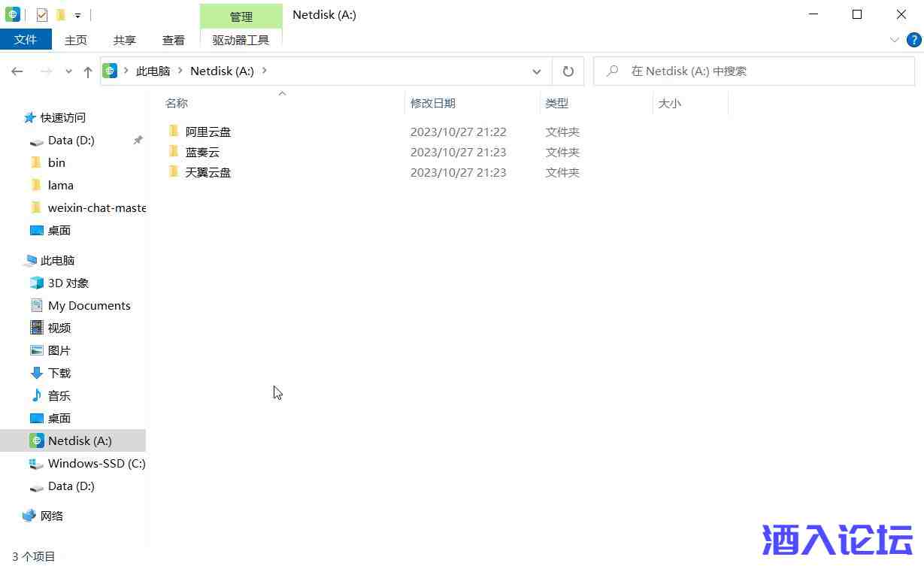Open the 视频 folder
This screenshot has width=924, height=566.
[59, 328]
